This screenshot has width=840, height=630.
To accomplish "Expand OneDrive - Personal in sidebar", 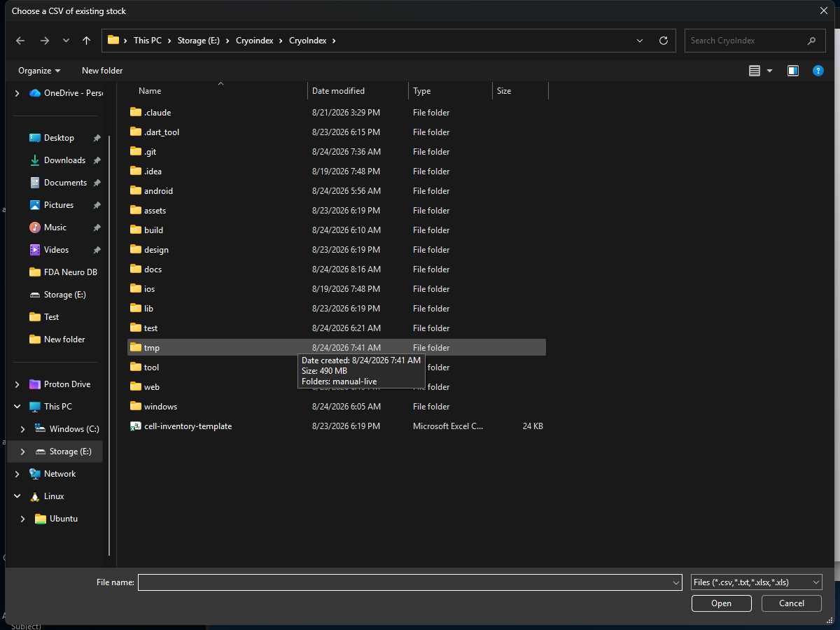I will click(x=17, y=93).
